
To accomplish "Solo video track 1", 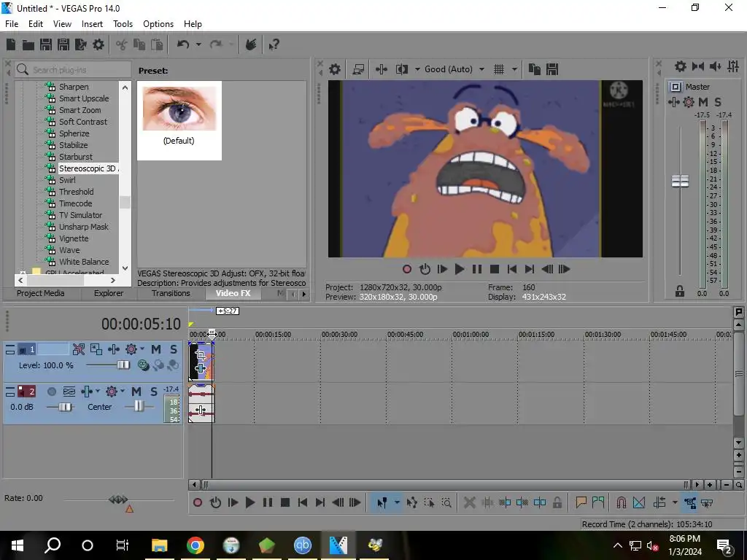I will tap(174, 349).
